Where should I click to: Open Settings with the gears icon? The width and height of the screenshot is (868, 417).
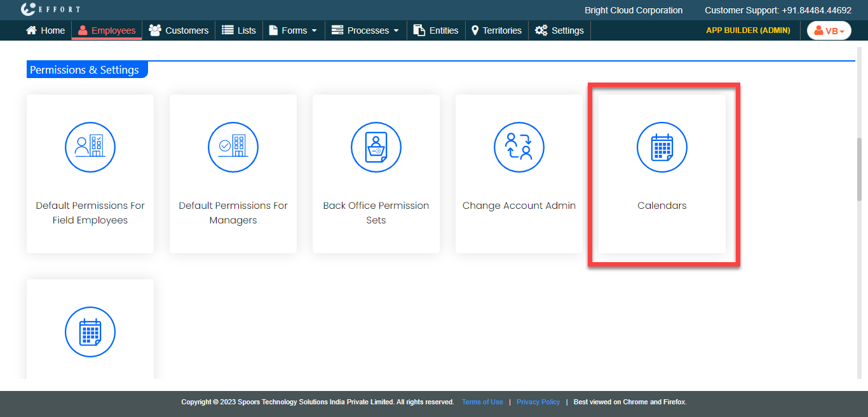coord(559,30)
